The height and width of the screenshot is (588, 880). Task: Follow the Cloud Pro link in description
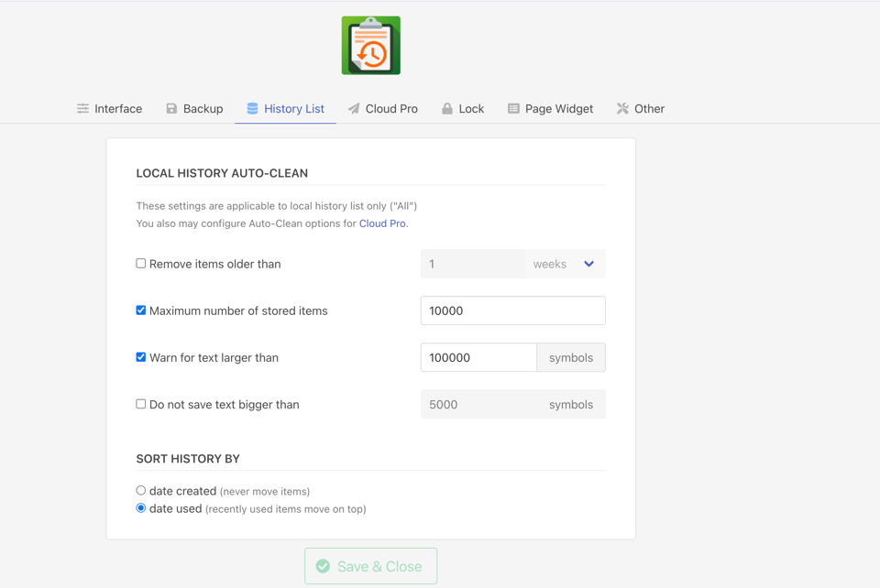click(x=382, y=223)
